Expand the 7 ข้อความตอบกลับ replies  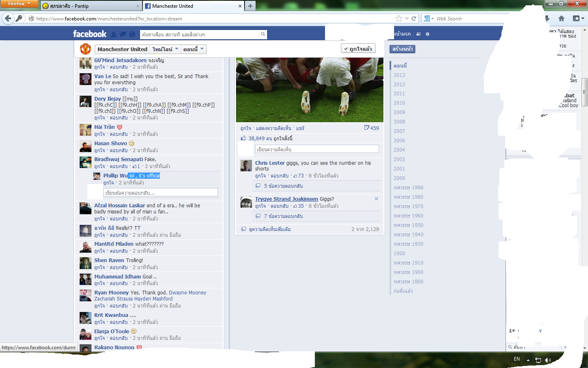point(283,216)
